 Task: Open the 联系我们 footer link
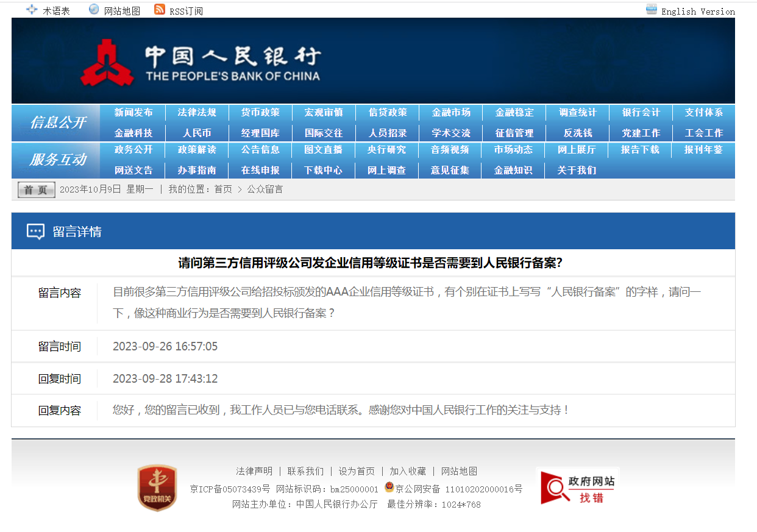(x=305, y=471)
